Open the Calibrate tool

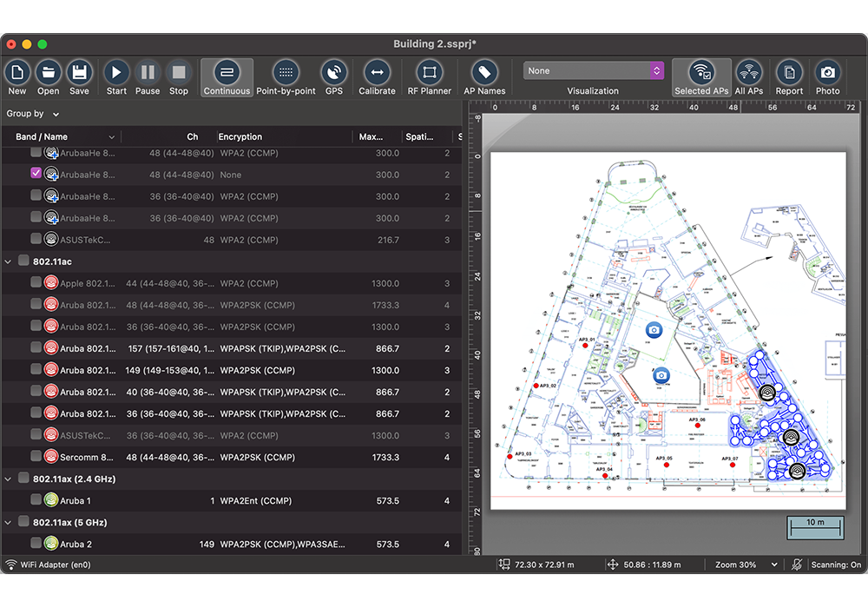coord(377,77)
